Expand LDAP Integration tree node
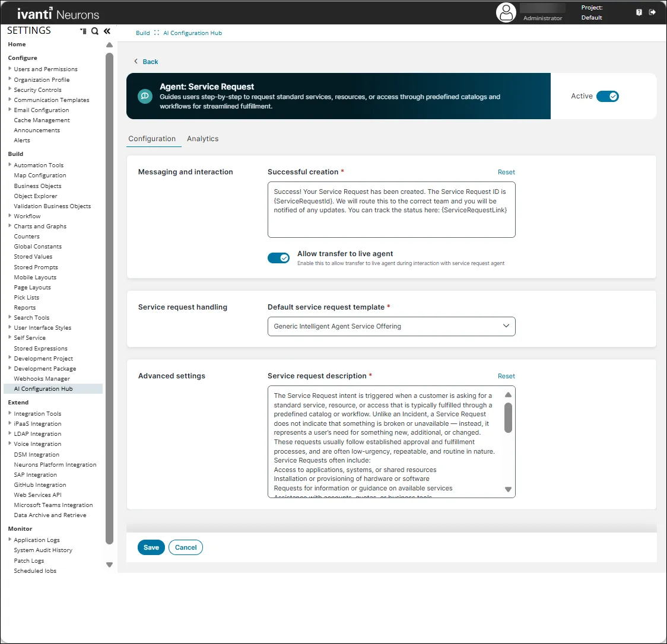 click(9, 433)
